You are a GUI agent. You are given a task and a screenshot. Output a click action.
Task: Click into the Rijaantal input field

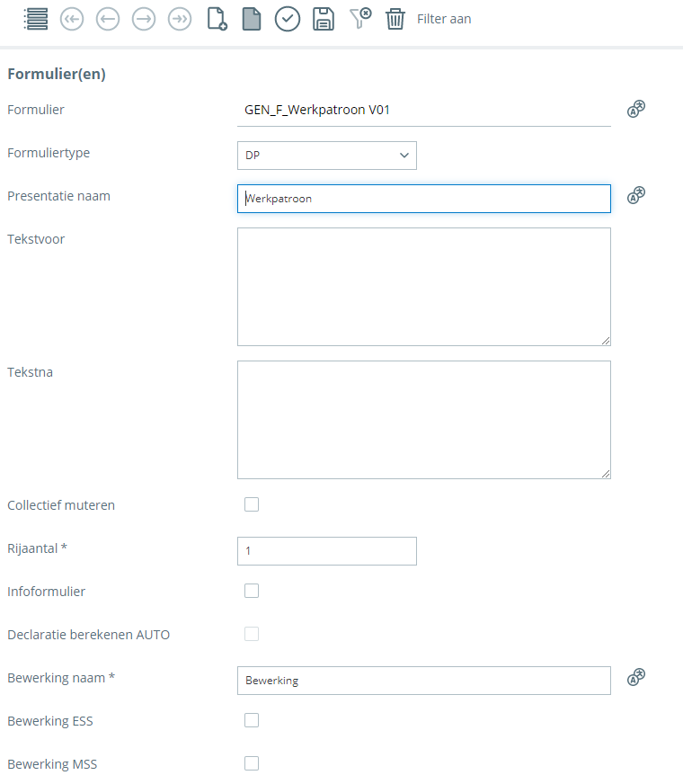pos(326,551)
